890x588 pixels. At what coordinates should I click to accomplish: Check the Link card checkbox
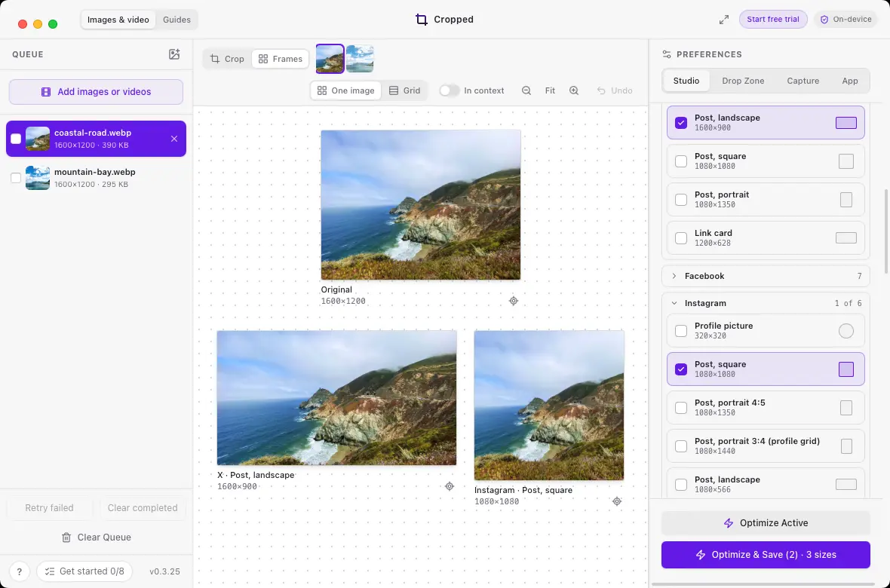tap(680, 237)
